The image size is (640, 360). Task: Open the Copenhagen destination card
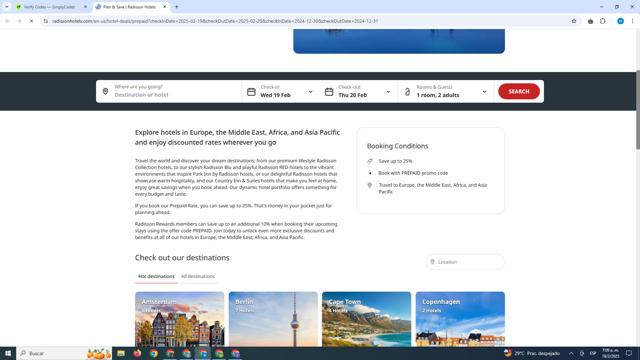(x=460, y=319)
